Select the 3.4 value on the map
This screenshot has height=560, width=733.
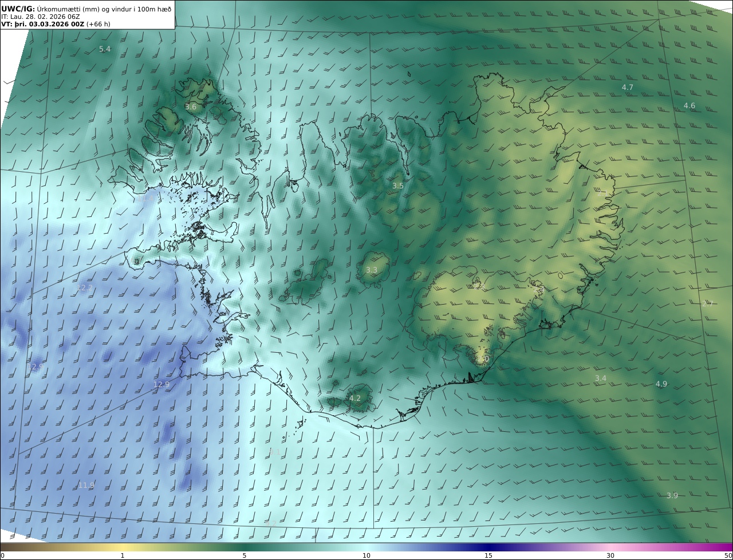coord(600,378)
